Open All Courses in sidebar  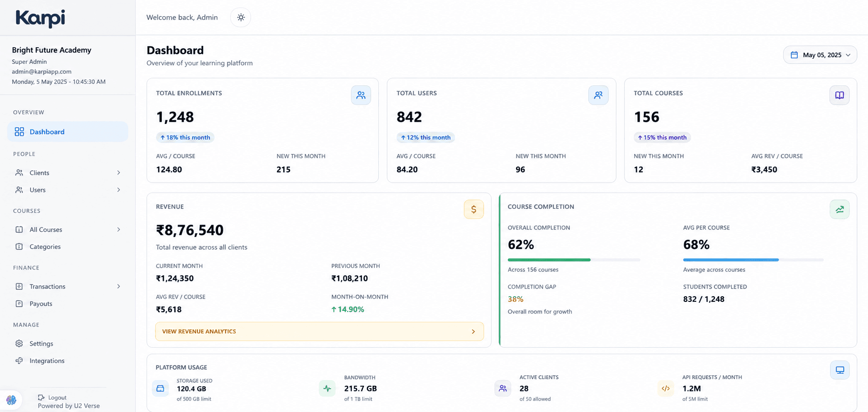click(x=68, y=229)
